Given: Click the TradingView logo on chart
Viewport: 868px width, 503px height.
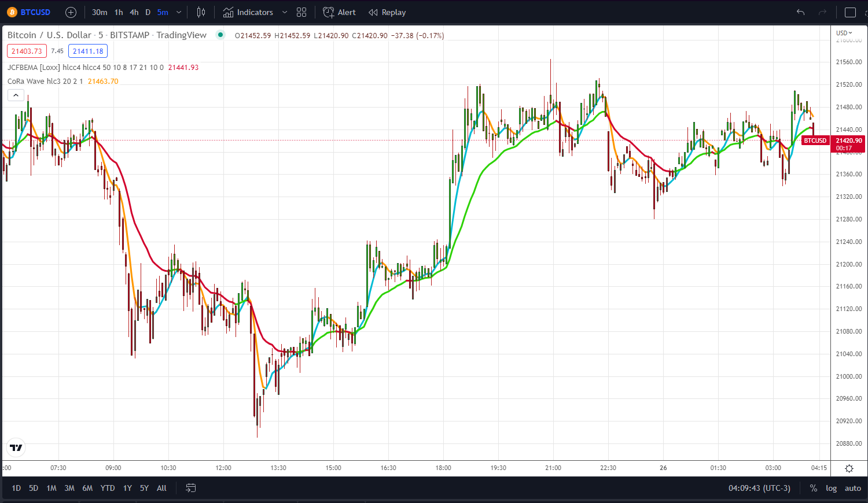Looking at the screenshot, I should 16,447.
